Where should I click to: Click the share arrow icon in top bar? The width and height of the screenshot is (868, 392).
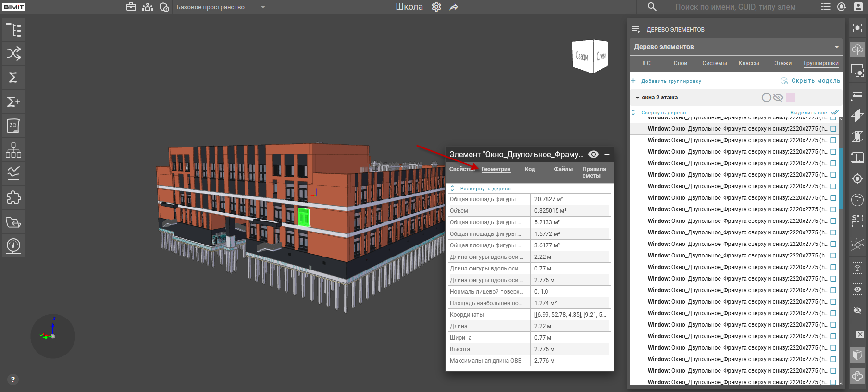(x=454, y=7)
